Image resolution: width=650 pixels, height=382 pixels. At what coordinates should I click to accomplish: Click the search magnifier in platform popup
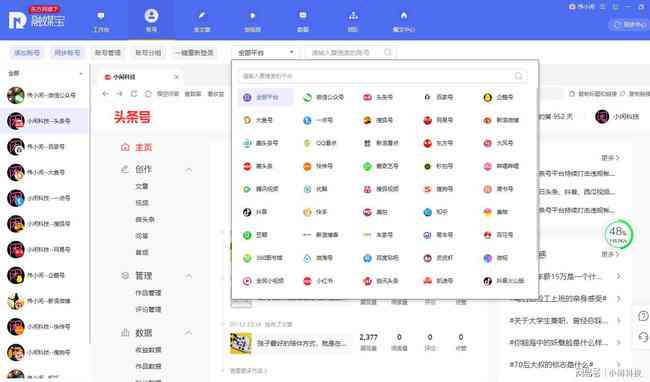[x=519, y=76]
